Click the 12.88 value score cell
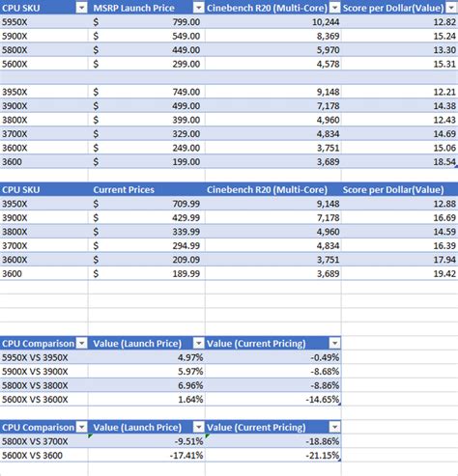Screen dimensions: 458x476 tap(400, 204)
